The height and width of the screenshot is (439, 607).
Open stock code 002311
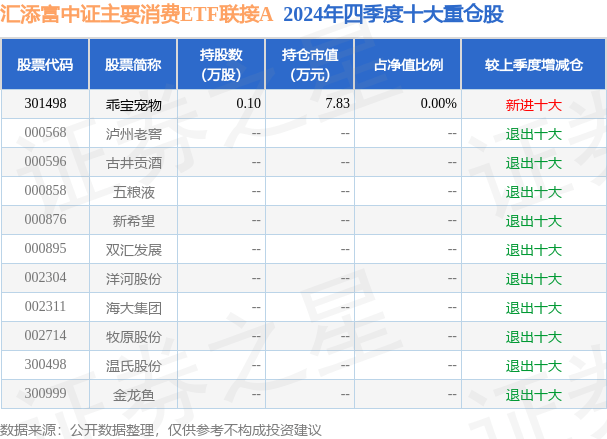point(45,308)
